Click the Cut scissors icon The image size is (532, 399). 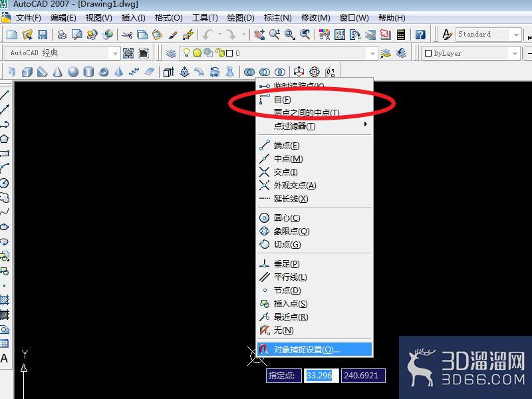pos(127,35)
